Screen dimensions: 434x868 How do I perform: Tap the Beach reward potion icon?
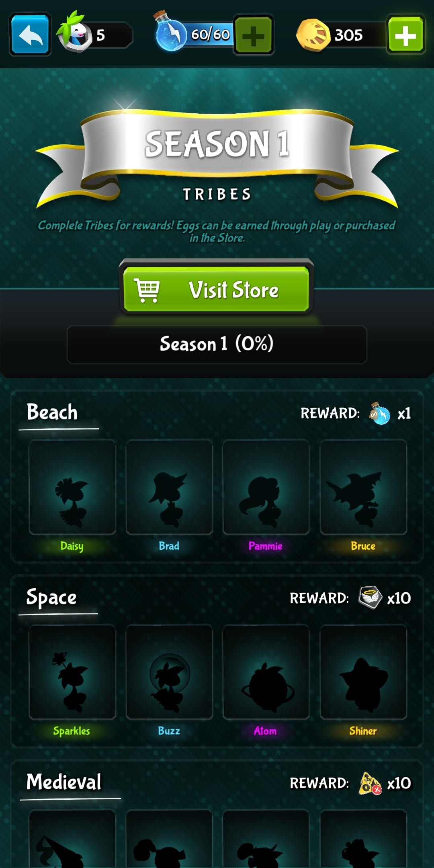[380, 413]
